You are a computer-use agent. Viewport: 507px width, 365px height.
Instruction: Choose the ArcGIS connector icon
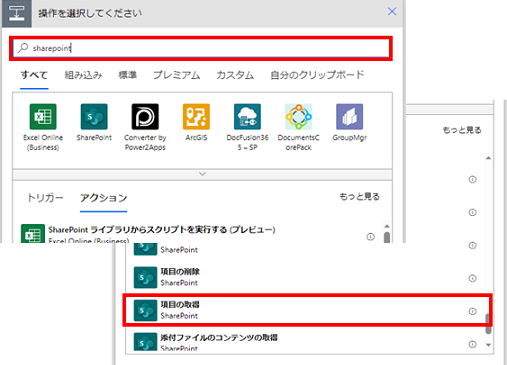(x=196, y=117)
